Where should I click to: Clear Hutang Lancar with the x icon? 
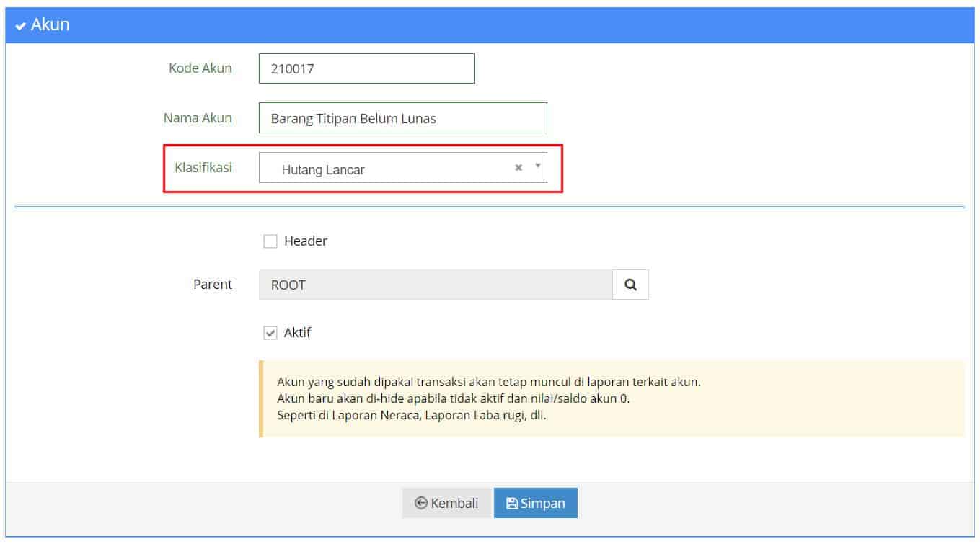518,168
